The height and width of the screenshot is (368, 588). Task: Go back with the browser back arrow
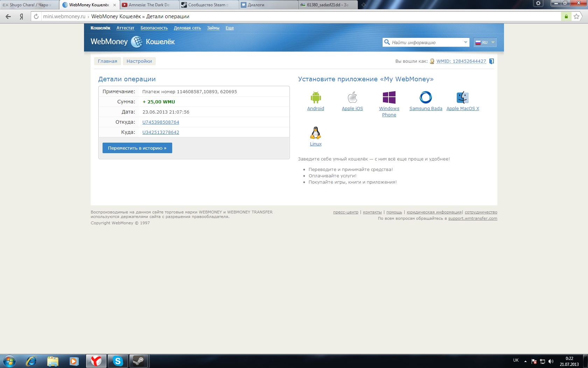pyautogui.click(x=8, y=16)
